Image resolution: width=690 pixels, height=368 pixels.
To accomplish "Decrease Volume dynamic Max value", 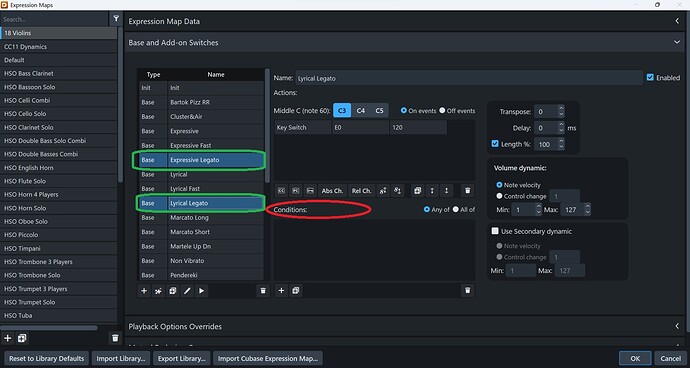I will [587, 213].
